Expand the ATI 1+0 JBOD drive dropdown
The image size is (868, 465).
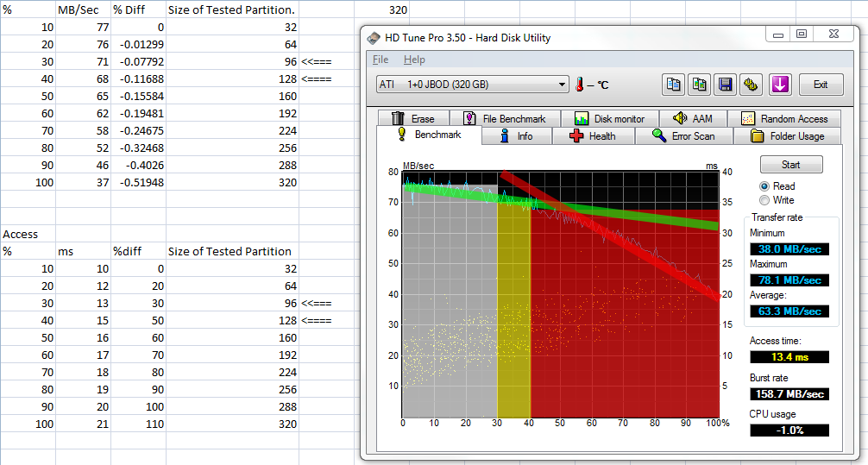pyautogui.click(x=562, y=85)
